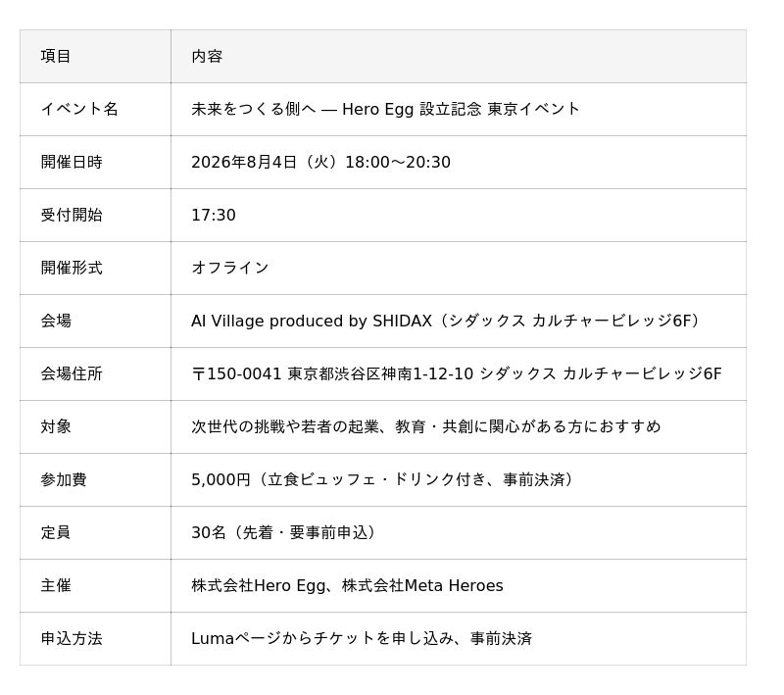Select the イベント名 row label

(x=79, y=109)
